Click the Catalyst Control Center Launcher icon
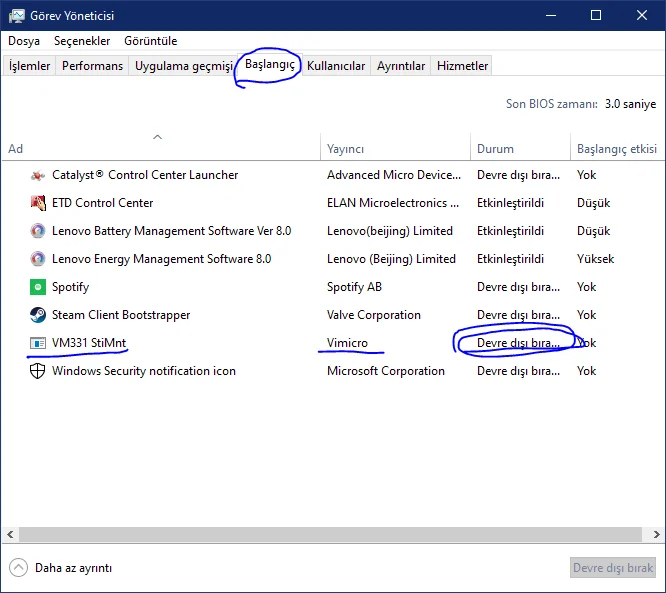This screenshot has height=593, width=666. coord(38,175)
